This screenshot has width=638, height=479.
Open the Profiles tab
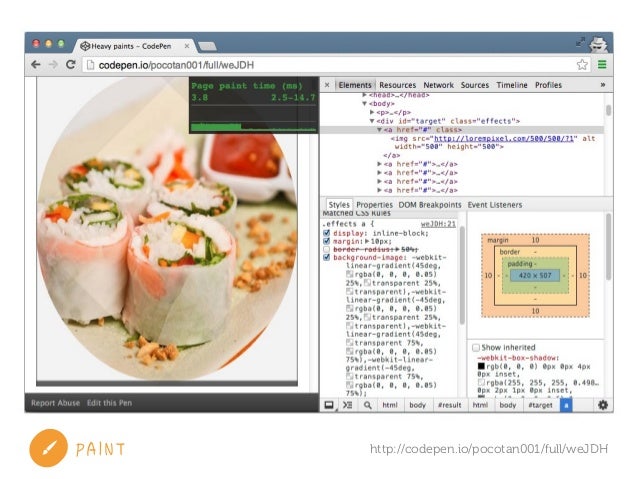[x=548, y=85]
